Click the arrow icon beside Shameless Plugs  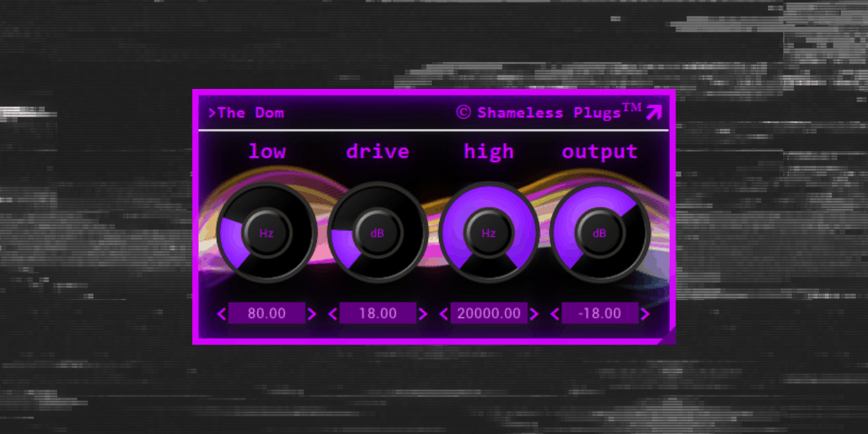point(654,112)
